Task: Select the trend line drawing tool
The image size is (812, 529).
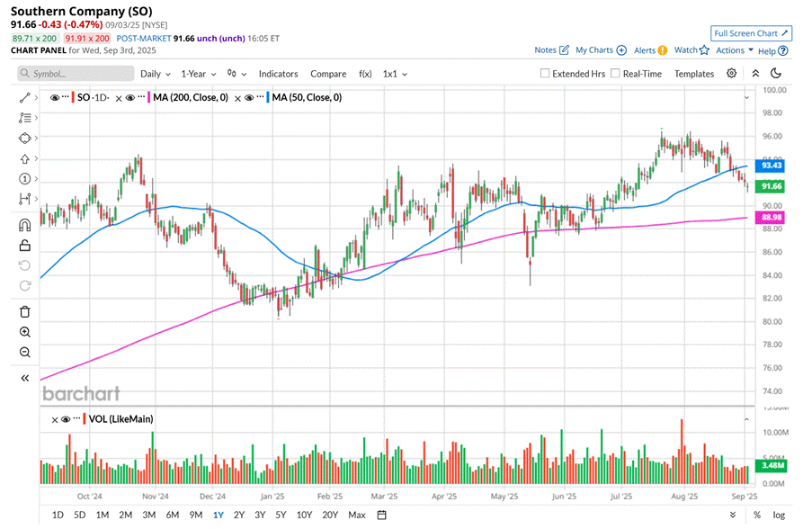Action: pyautogui.click(x=24, y=97)
